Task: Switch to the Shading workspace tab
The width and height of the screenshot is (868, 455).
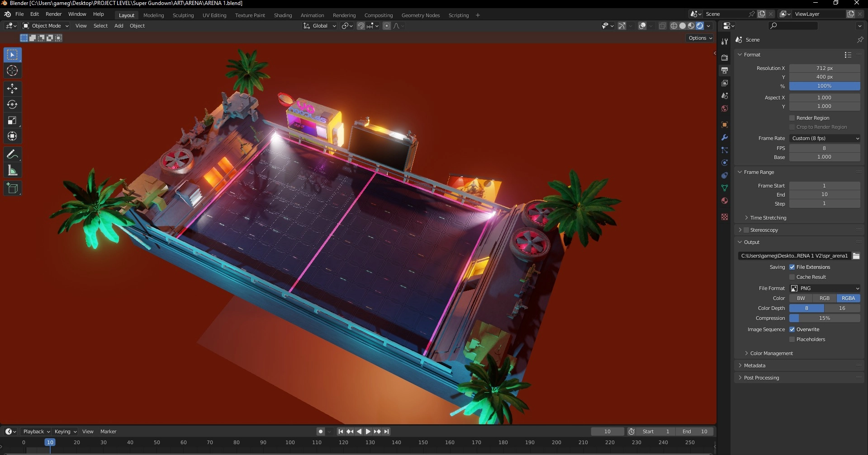Action: 283,15
